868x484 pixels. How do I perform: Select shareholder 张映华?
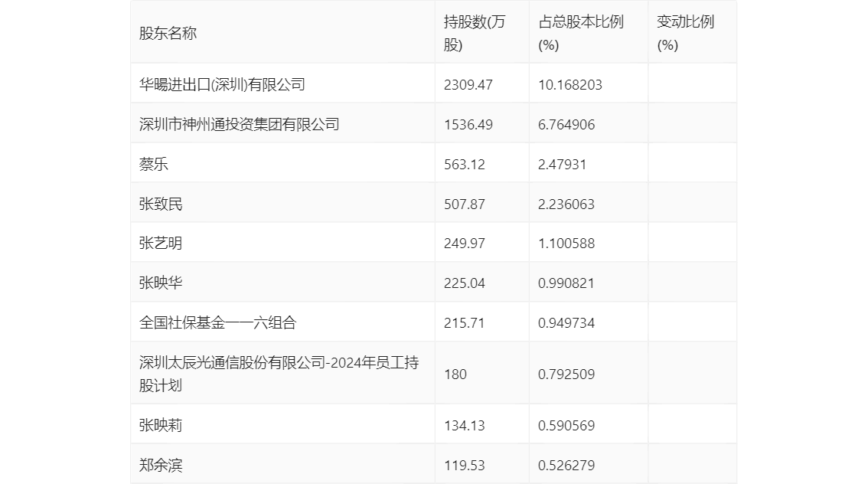161,283
